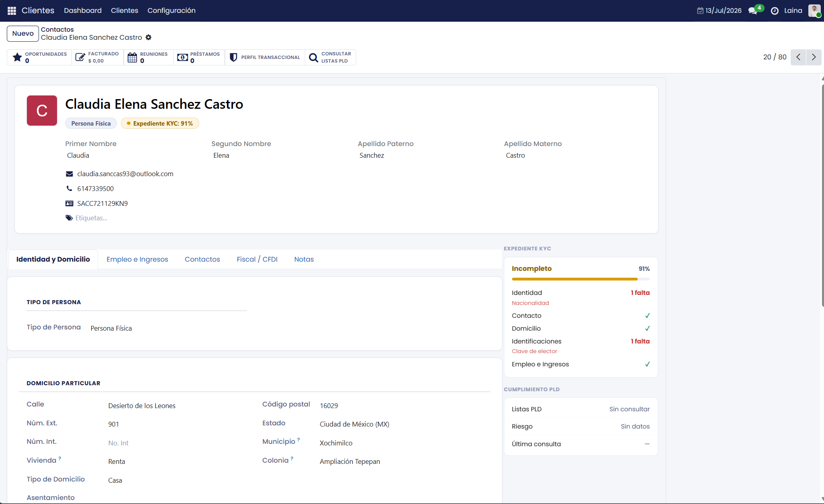
Task: Open Préstamos money stat button
Action: click(199, 57)
